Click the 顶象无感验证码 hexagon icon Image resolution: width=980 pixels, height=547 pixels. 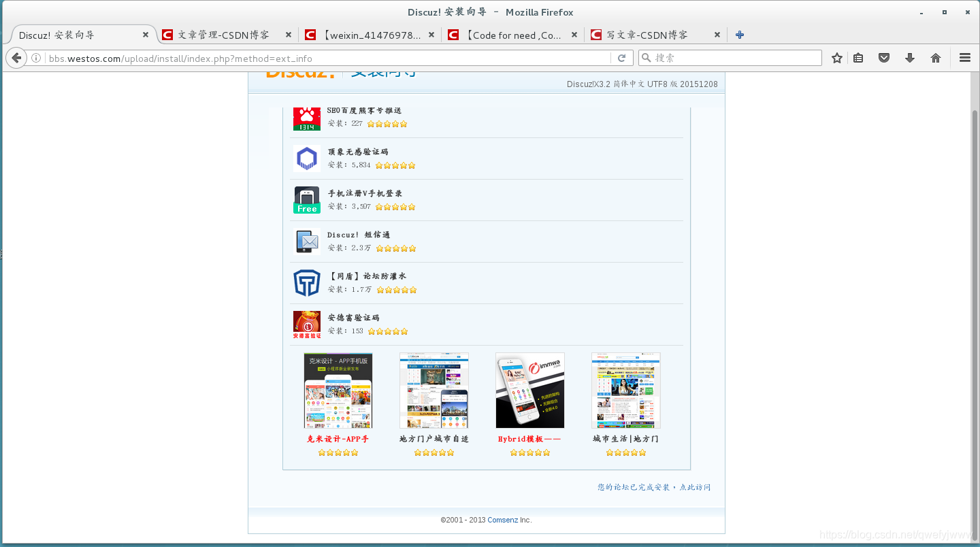(307, 159)
